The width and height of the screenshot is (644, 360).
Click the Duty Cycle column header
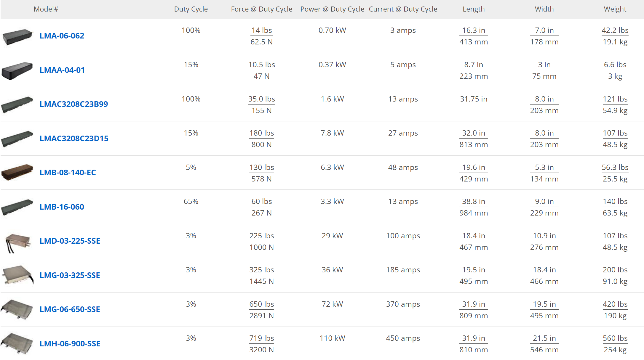click(191, 9)
